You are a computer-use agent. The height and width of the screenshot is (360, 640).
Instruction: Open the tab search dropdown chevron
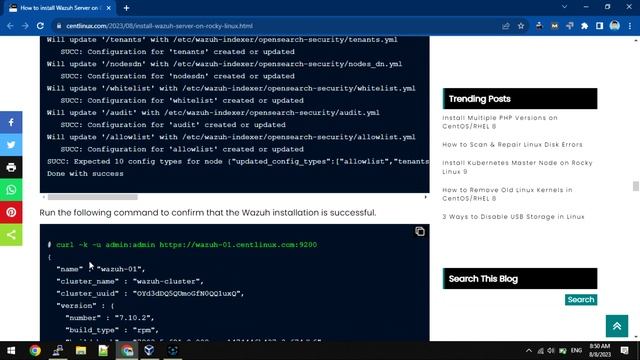(x=564, y=7)
